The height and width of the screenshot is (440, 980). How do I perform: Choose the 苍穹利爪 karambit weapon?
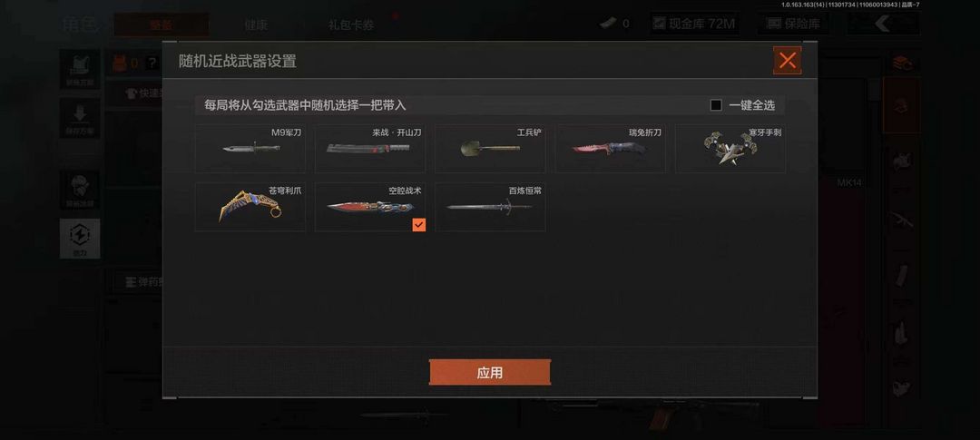pyautogui.click(x=250, y=207)
